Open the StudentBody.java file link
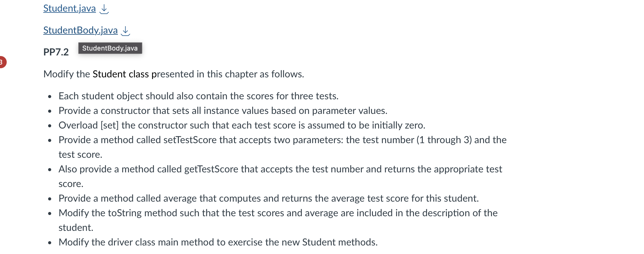This screenshot has height=254, width=644. pos(80,30)
